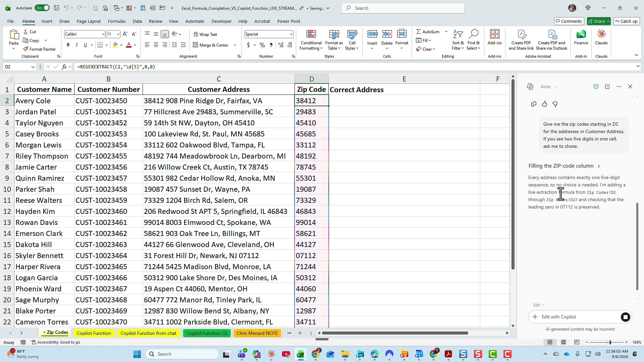Screen dimensions: 644x362
Task: Toggle Bottom Align
Action: coord(165,34)
